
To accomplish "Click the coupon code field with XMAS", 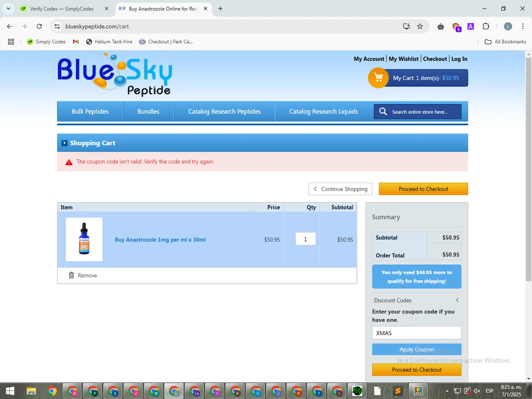I will (x=417, y=333).
